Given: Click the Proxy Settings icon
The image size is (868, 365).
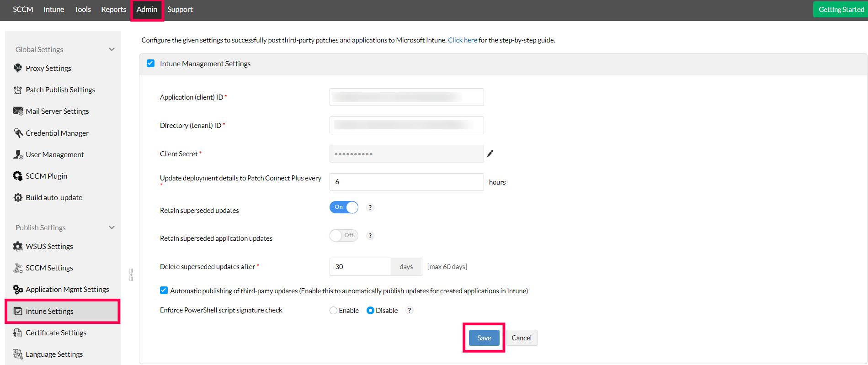Looking at the screenshot, I should point(18,68).
